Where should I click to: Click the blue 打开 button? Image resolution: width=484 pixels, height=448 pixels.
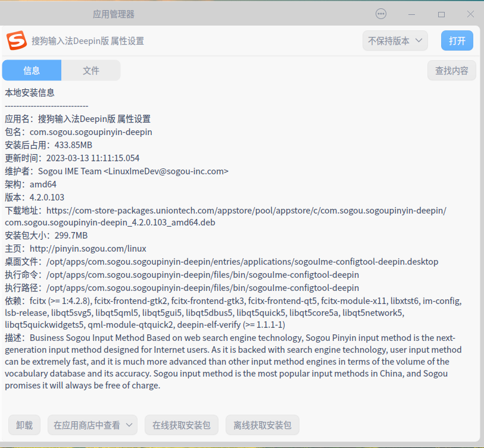tap(457, 40)
